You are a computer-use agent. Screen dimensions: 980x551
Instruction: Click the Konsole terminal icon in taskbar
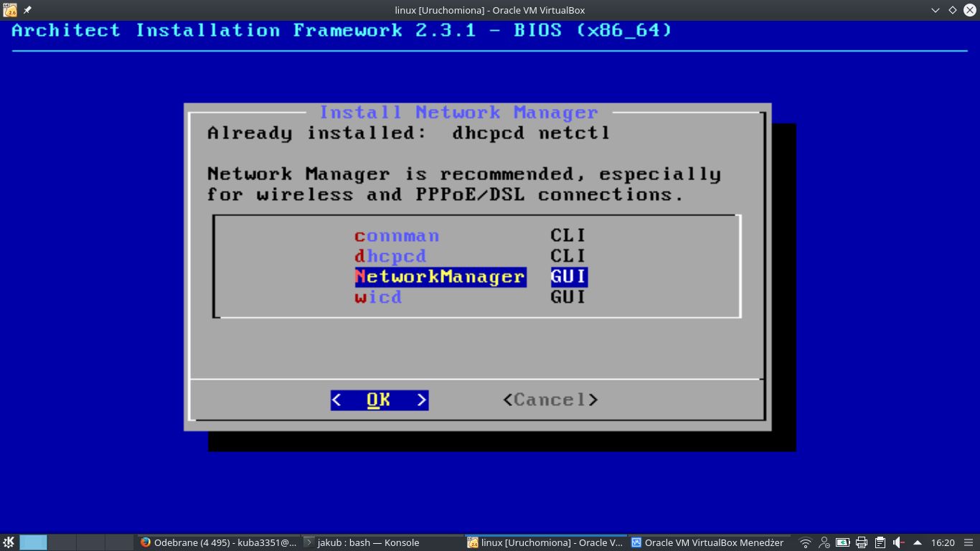click(309, 542)
